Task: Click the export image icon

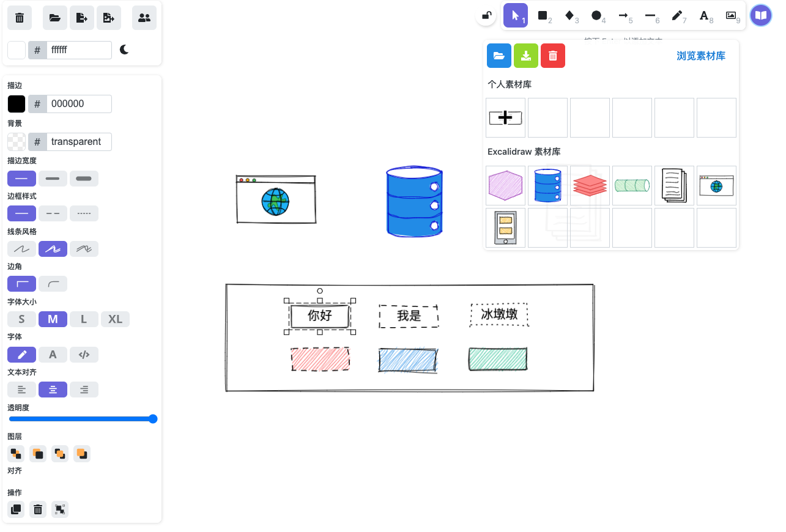Action: [x=109, y=18]
